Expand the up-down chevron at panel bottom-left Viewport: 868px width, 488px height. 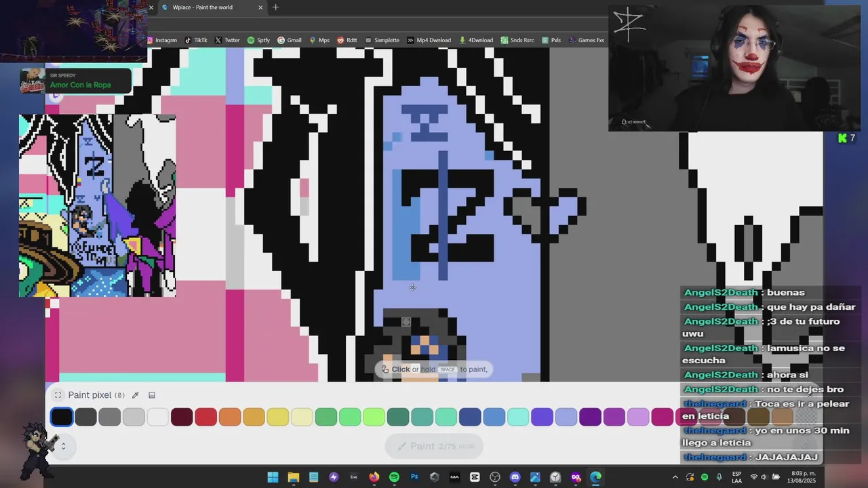click(63, 446)
